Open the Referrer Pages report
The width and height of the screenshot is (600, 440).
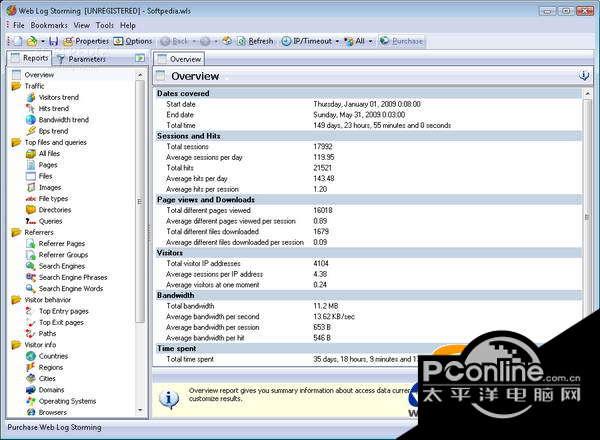[x=62, y=243]
